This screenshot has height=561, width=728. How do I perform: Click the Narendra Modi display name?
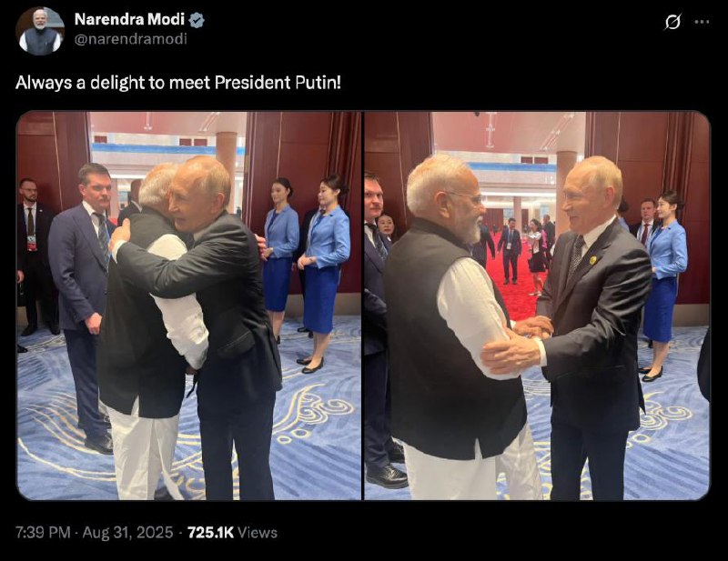click(129, 20)
